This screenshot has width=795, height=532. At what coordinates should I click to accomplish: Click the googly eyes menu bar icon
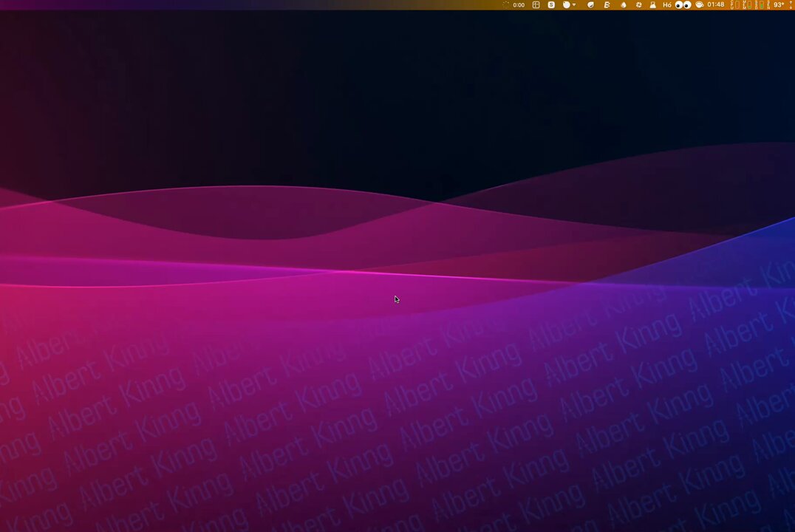click(683, 5)
